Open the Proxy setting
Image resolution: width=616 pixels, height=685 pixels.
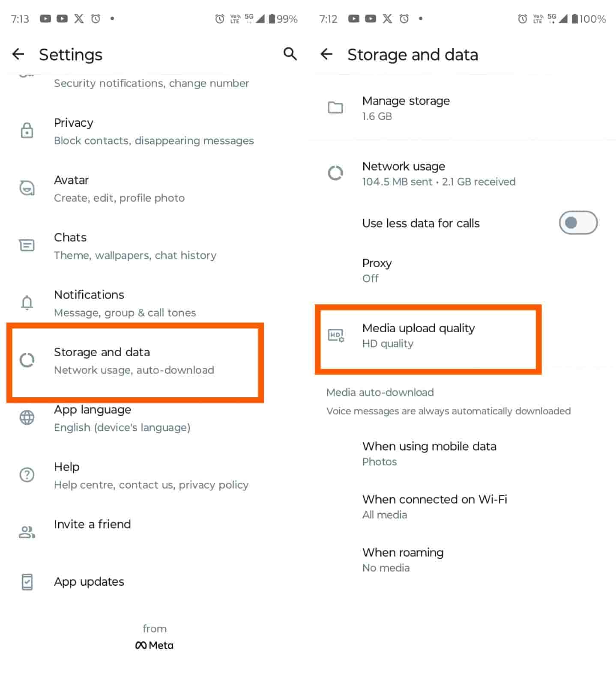click(377, 270)
